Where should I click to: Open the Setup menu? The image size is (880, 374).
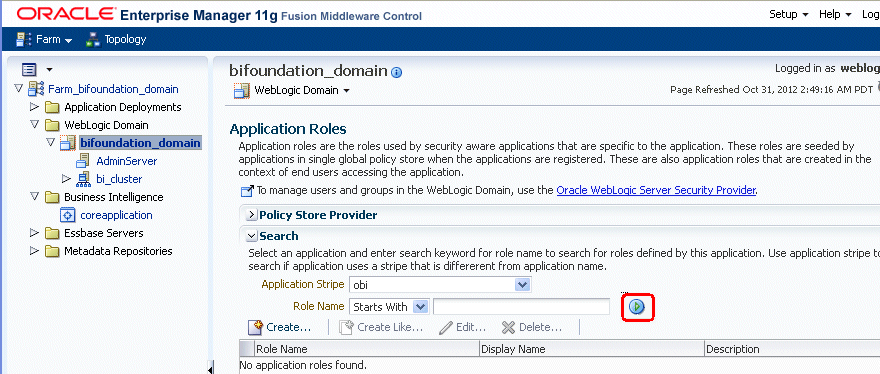[x=788, y=14]
